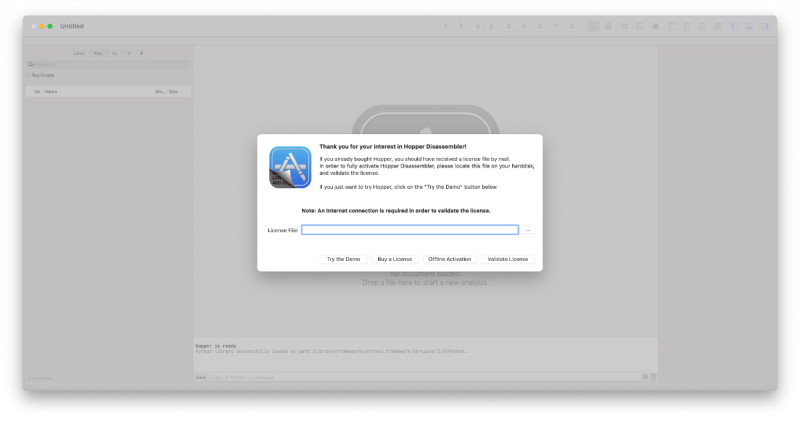Mark as procedure with the P toolbar button

coord(556,26)
